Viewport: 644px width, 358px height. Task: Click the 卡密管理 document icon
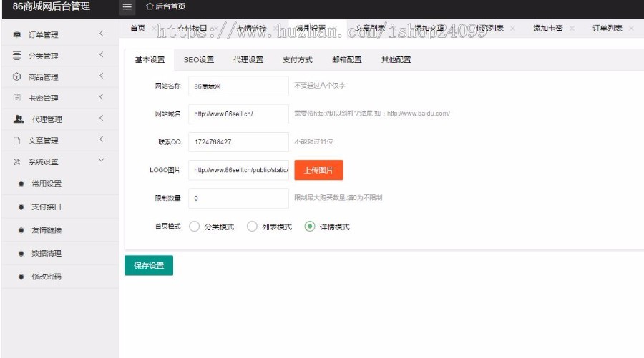point(17,98)
